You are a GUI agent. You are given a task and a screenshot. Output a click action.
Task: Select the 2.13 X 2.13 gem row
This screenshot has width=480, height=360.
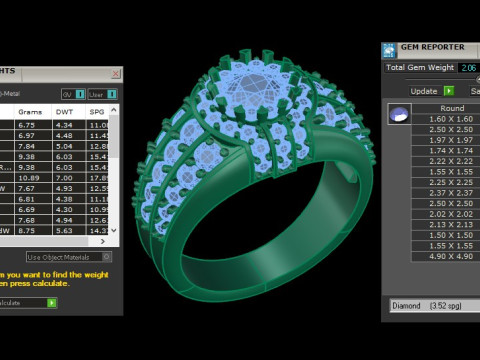point(446,225)
